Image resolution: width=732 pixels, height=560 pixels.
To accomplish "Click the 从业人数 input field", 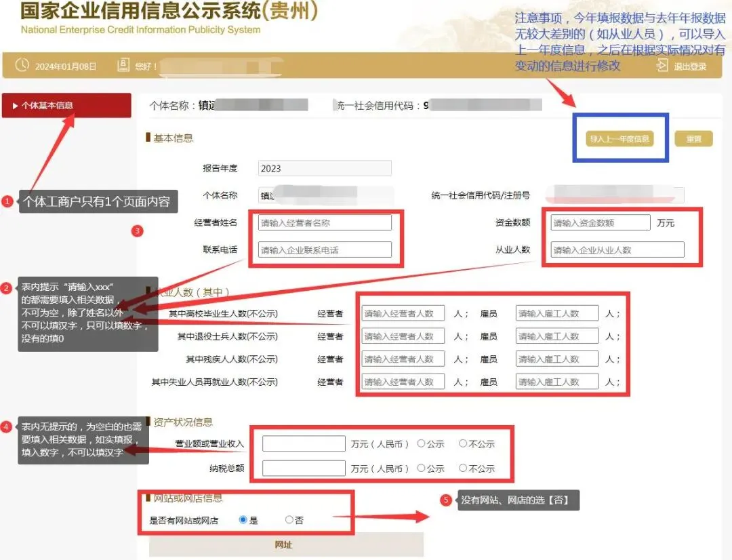I will click(x=617, y=249).
